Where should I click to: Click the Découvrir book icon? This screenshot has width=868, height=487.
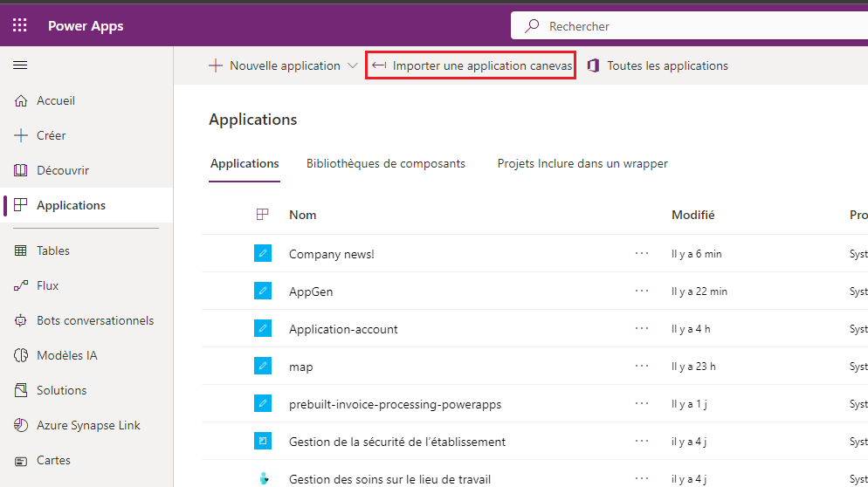[20, 170]
